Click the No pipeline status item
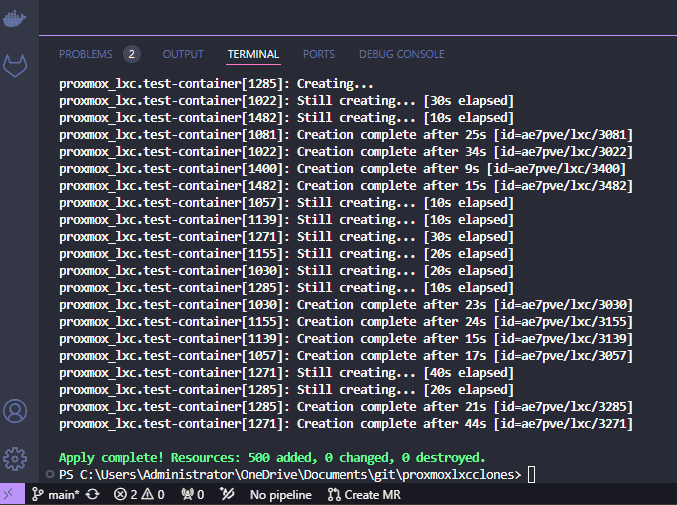Viewport: 677px width, 505px height. pos(281,495)
